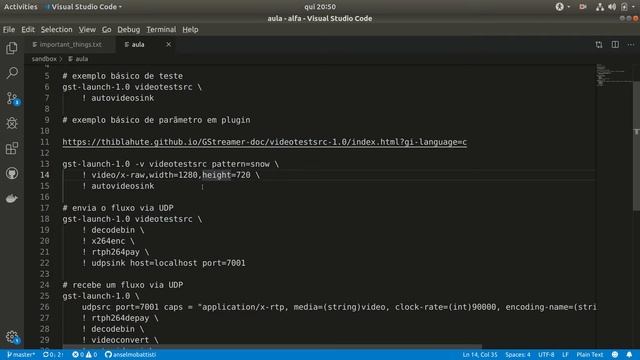
Task: Open the Debug menu
Action: coord(129,29)
